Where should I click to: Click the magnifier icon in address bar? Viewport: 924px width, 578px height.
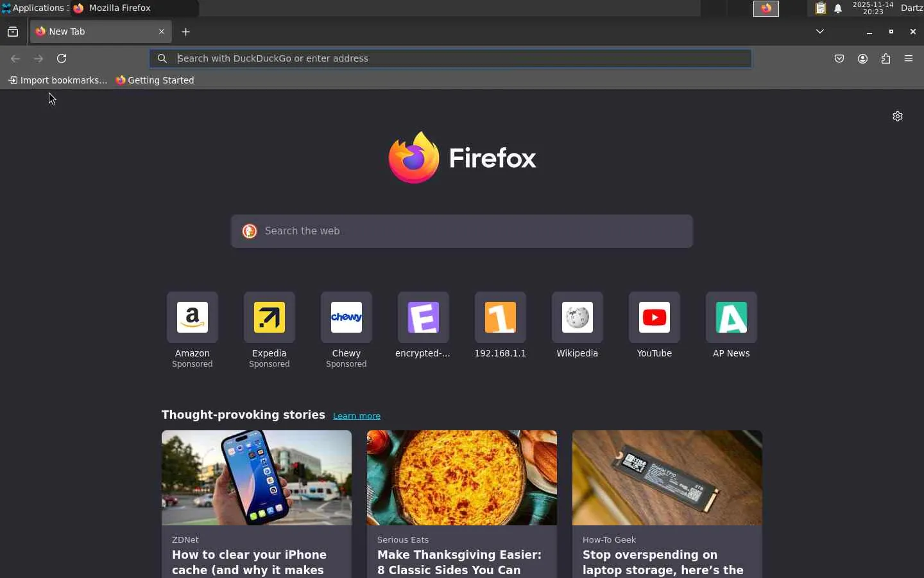pos(162,58)
